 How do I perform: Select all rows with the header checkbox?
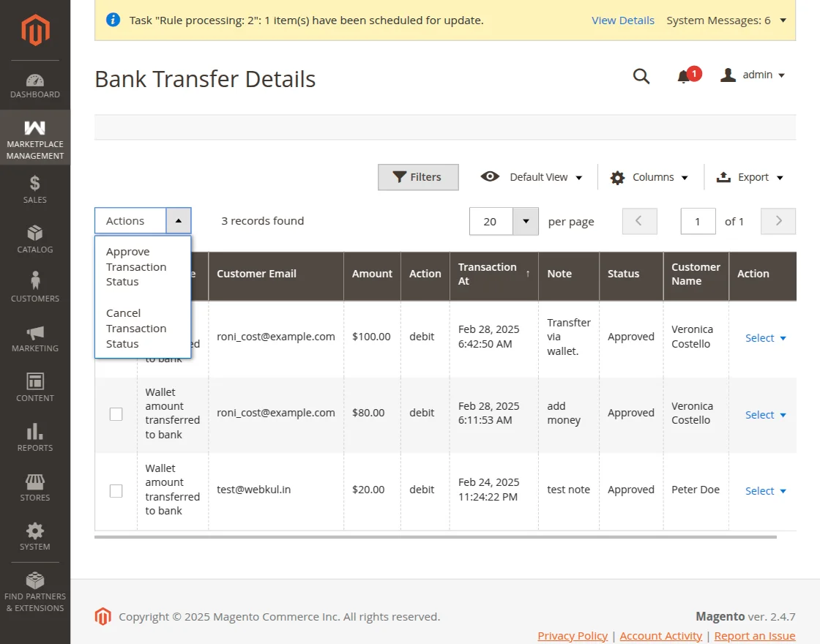click(x=116, y=276)
